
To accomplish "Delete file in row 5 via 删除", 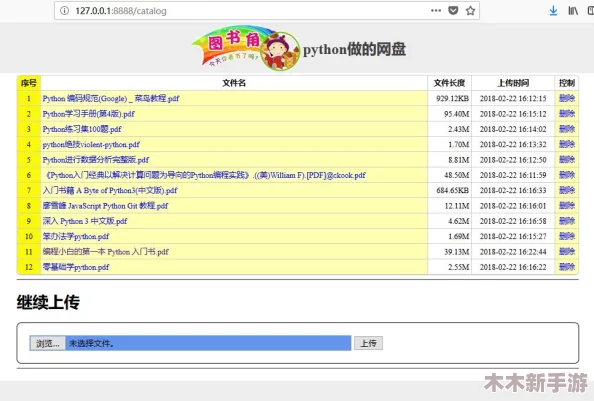I will click(567, 160).
